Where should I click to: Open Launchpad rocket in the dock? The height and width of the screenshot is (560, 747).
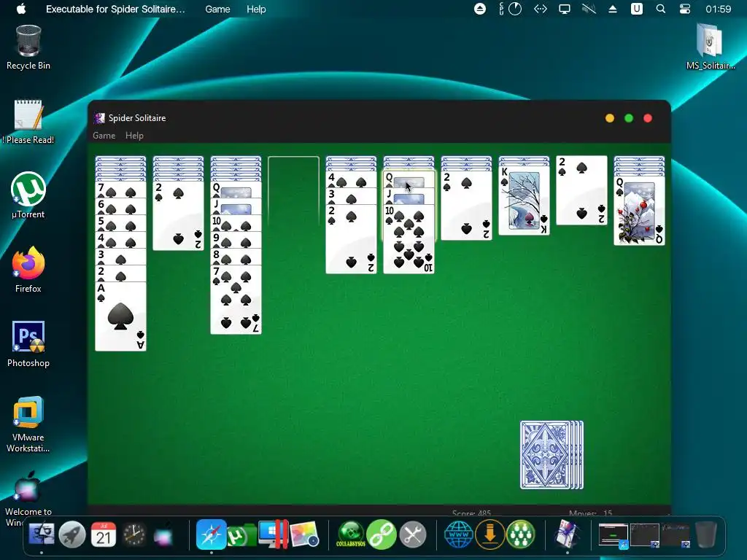[72, 534]
